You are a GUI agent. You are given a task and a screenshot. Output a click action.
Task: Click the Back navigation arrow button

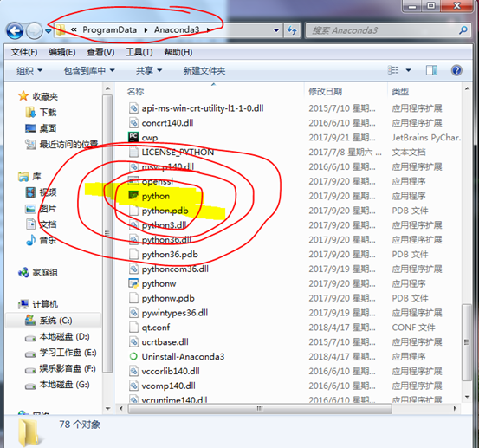(15, 30)
